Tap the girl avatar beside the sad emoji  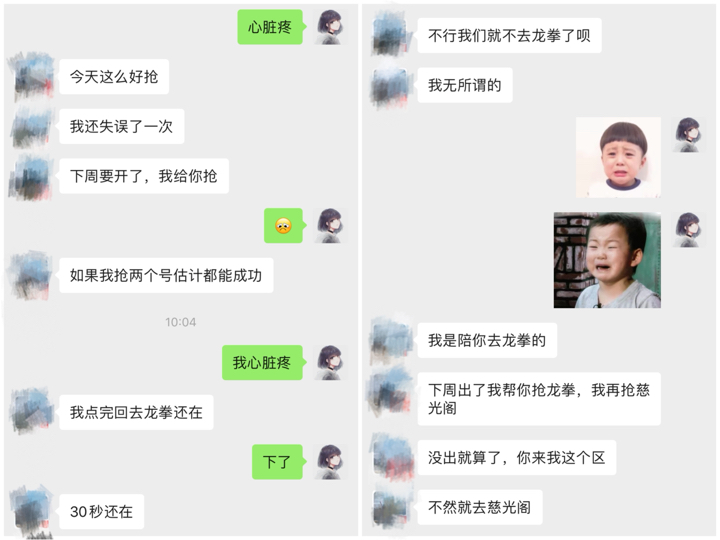click(330, 225)
